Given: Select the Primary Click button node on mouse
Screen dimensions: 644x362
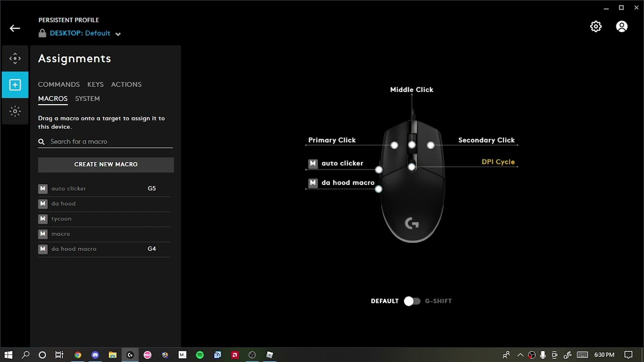Looking at the screenshot, I should (394, 145).
